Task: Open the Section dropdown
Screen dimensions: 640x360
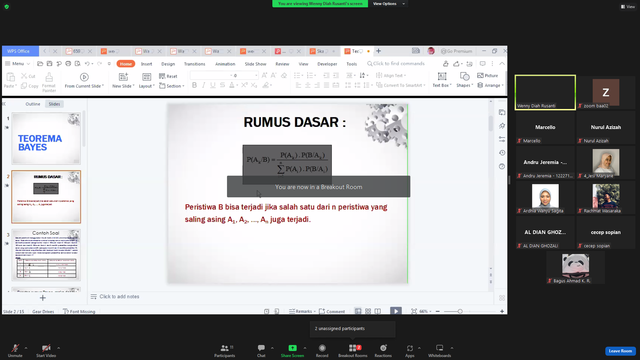Action: coord(172,86)
